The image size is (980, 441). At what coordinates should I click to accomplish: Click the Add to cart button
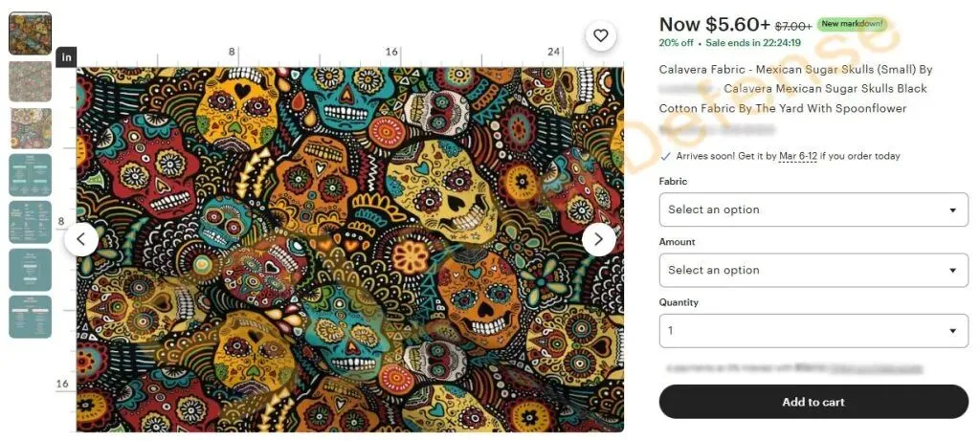pyautogui.click(x=813, y=402)
